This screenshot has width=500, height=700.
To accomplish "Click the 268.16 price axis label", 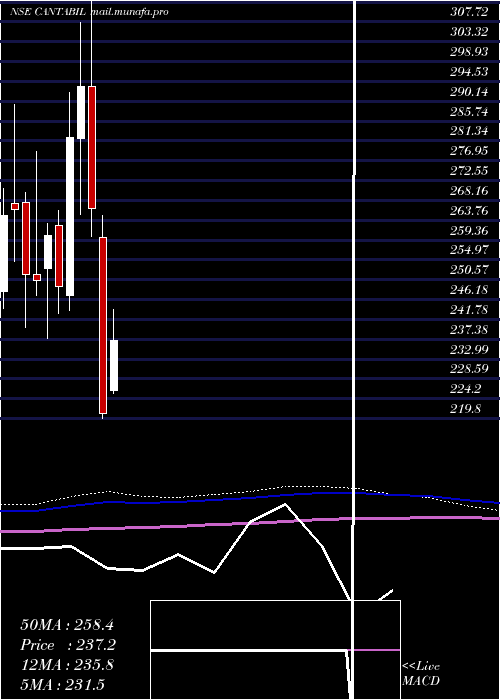I will (x=469, y=191).
